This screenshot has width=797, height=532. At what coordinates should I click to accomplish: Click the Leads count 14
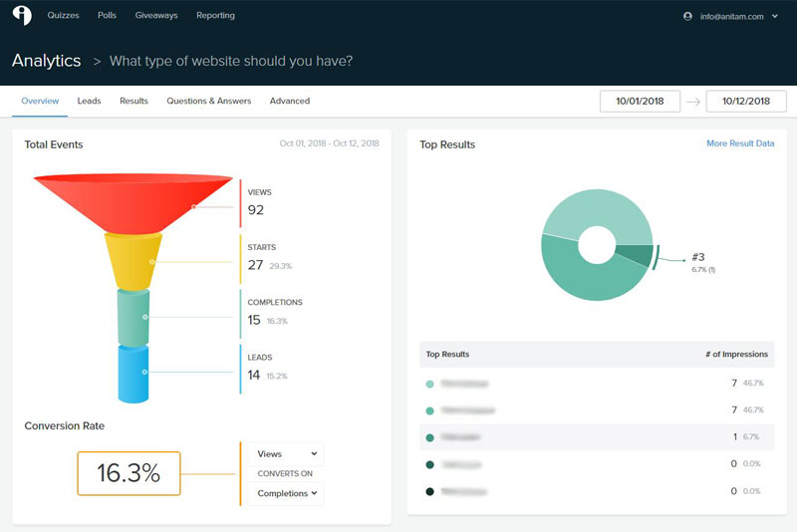(x=254, y=375)
